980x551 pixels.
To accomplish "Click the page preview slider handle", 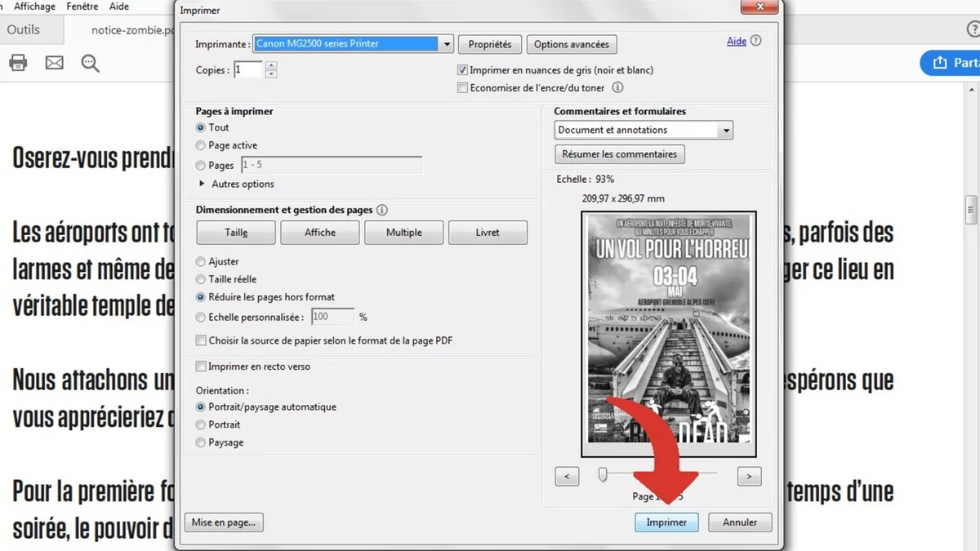I will (603, 474).
